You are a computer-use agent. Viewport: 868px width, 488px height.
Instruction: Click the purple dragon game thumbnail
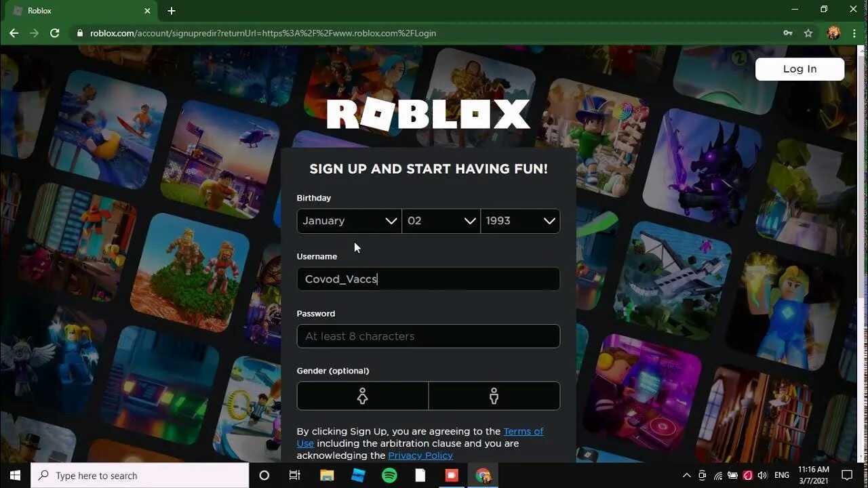pos(702,166)
